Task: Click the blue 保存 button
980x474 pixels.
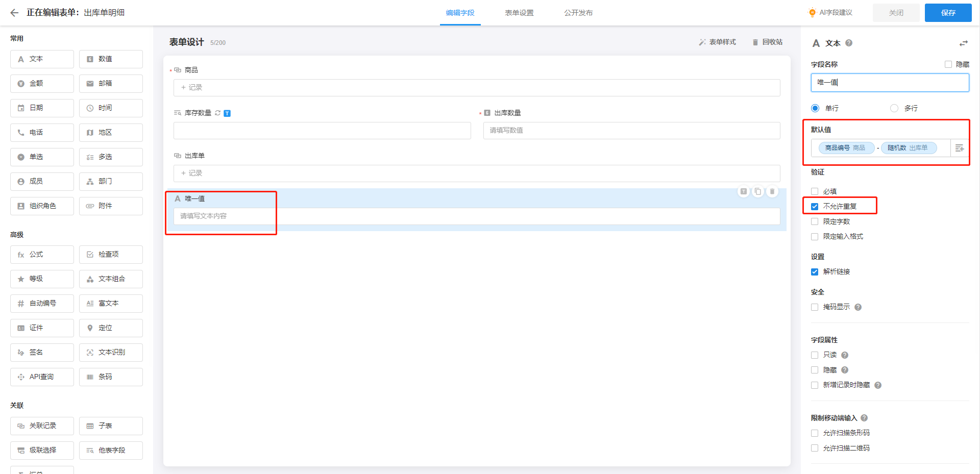Action: pos(948,13)
